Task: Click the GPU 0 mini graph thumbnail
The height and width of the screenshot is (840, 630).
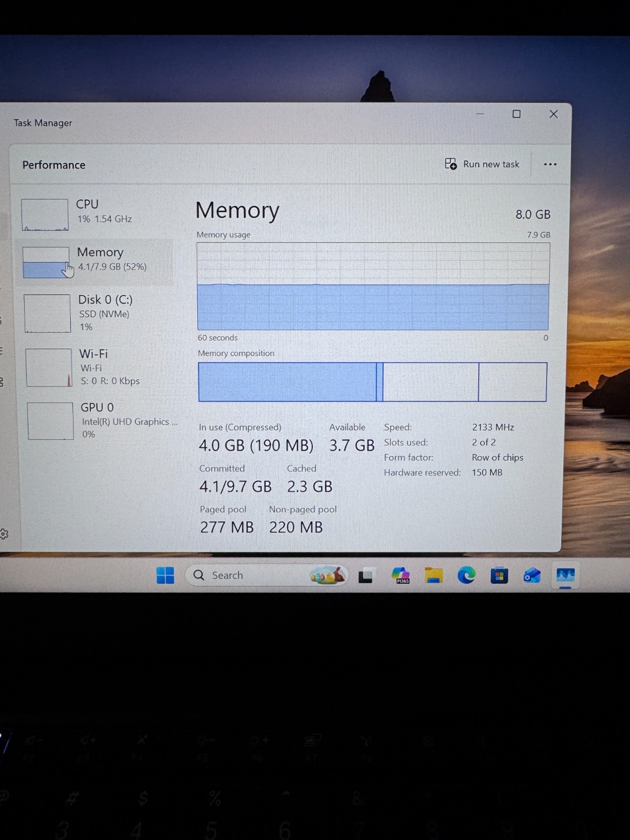Action: [x=50, y=421]
